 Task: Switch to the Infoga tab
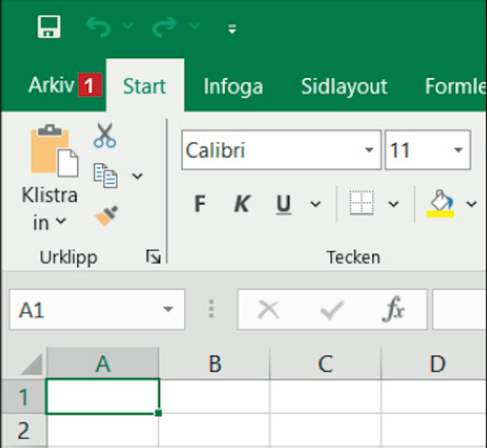pyautogui.click(x=233, y=87)
